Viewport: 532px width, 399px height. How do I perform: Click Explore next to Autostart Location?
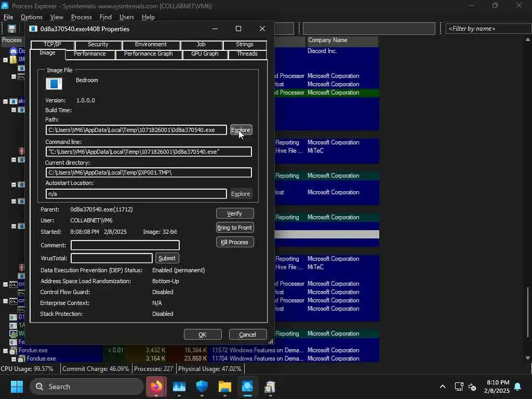241,194
